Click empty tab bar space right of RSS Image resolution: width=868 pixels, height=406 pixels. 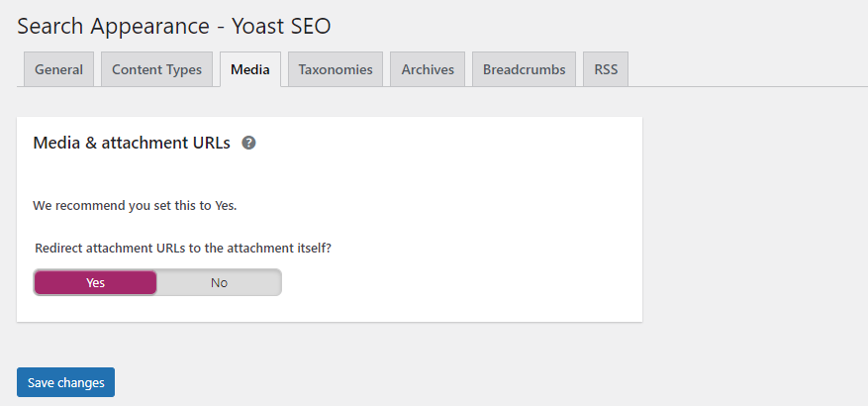point(742,69)
